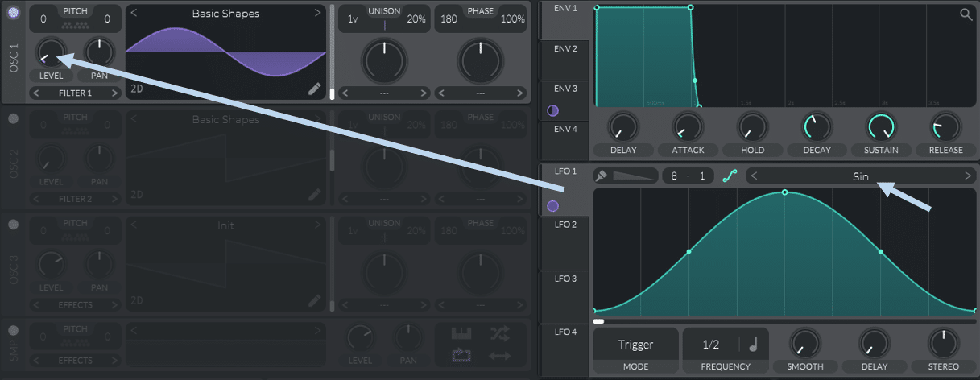Toggle the LFO smooth curve icon
980x380 pixels.
[x=730, y=176]
